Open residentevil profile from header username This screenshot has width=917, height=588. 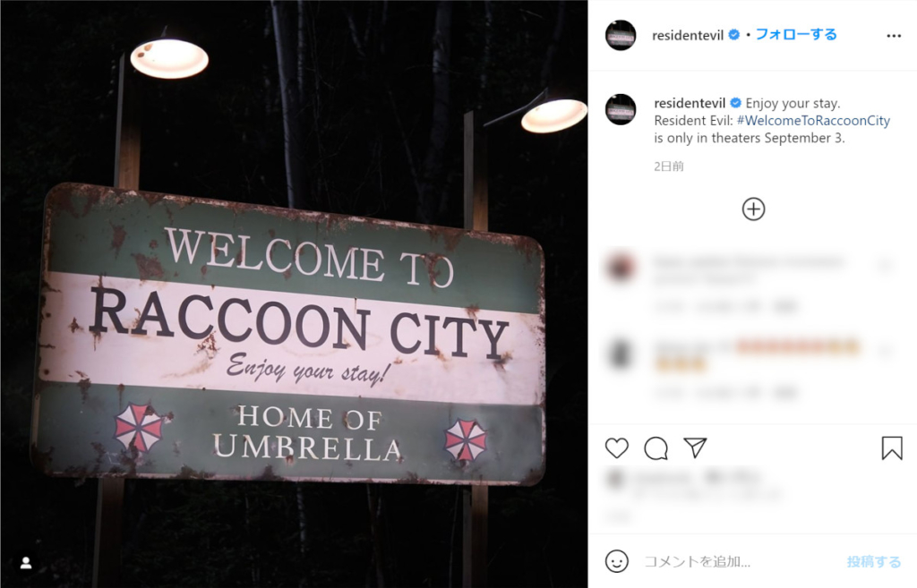click(688, 36)
